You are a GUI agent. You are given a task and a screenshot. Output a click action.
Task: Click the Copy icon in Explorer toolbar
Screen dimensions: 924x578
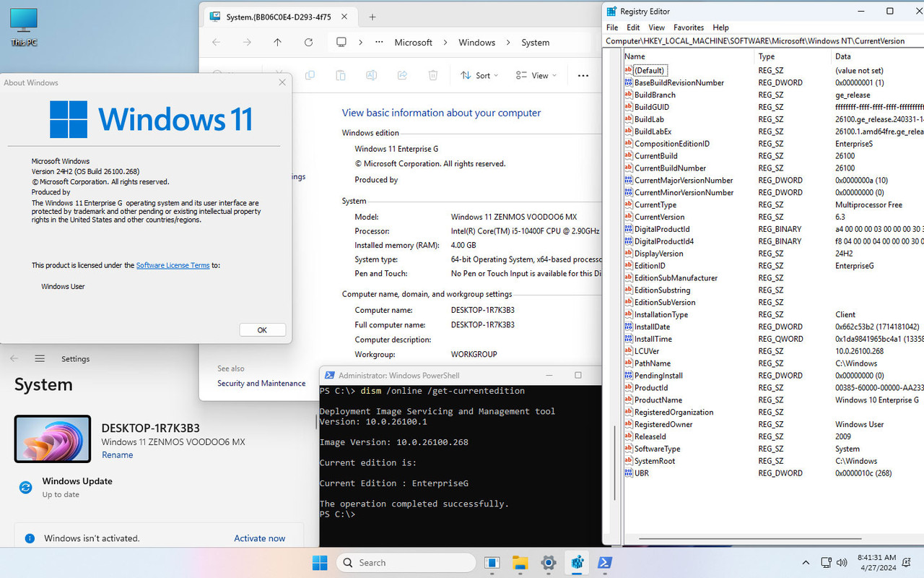(x=310, y=75)
